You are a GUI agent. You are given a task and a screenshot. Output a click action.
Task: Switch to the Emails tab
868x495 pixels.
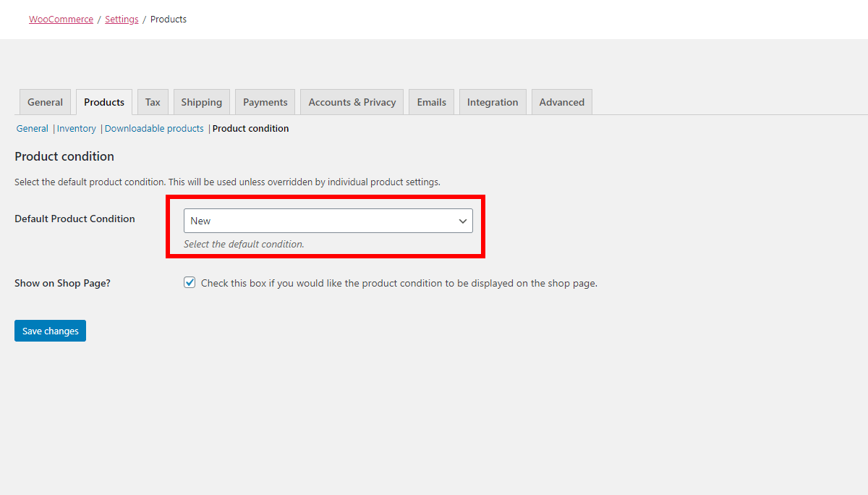(x=431, y=101)
